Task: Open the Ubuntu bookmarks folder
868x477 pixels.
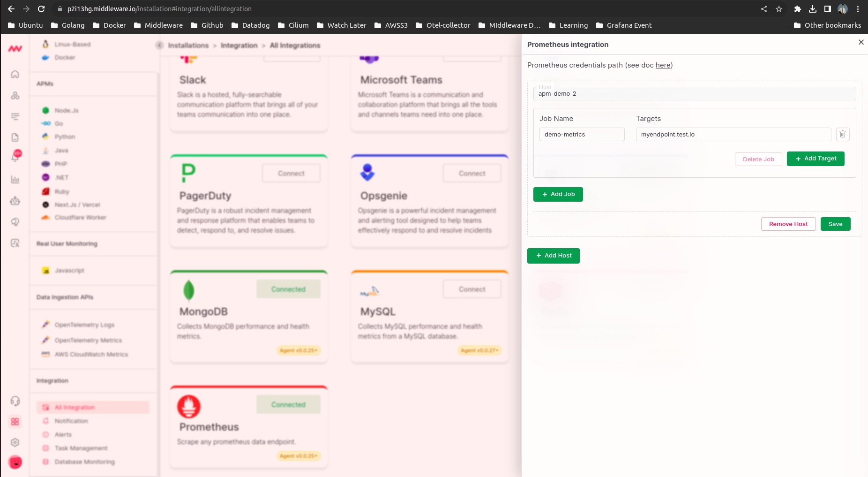Action: point(26,25)
